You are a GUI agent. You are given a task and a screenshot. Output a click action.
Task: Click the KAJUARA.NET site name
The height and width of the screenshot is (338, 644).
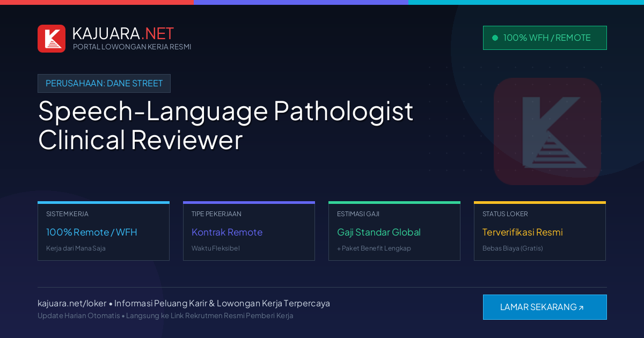123,33
